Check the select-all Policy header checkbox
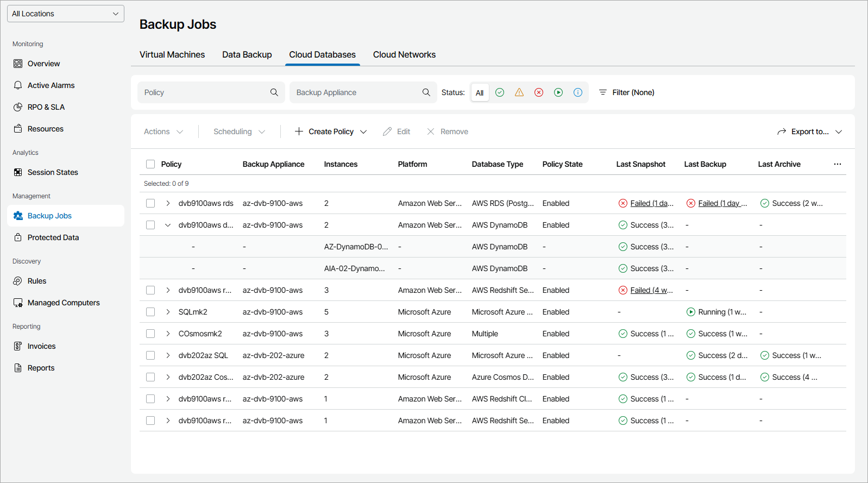 click(150, 164)
